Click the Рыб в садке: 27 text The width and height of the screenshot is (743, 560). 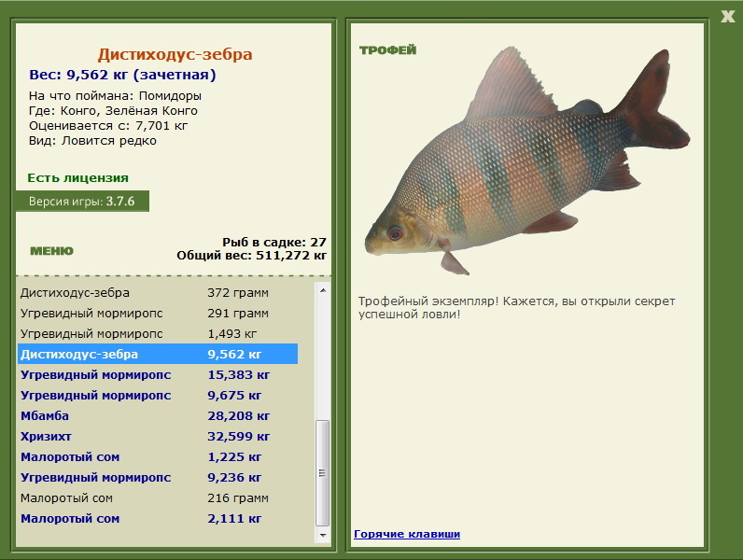click(x=274, y=242)
